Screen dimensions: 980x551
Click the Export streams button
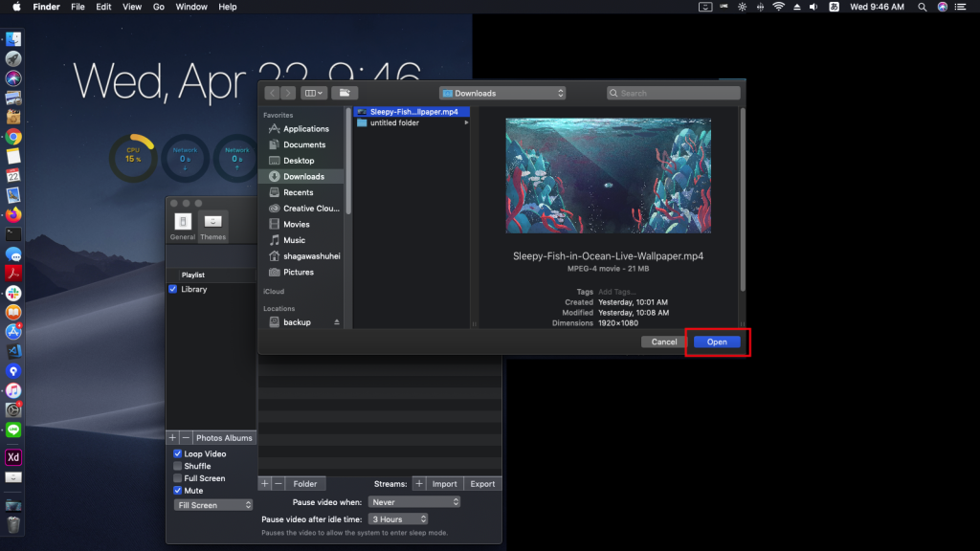[482, 483]
